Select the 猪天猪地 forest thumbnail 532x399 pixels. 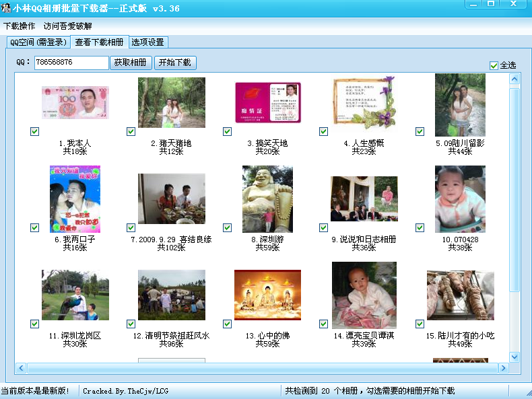click(172, 102)
